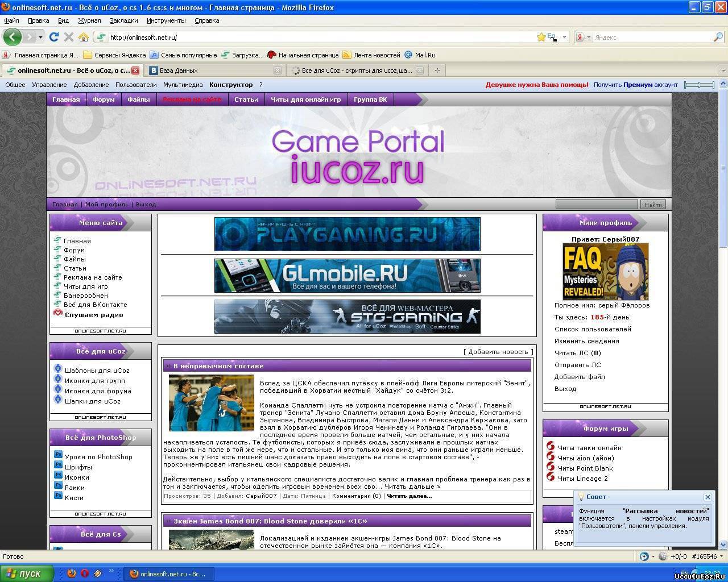Click the PLAYGAMING.RU banner

[x=348, y=234]
